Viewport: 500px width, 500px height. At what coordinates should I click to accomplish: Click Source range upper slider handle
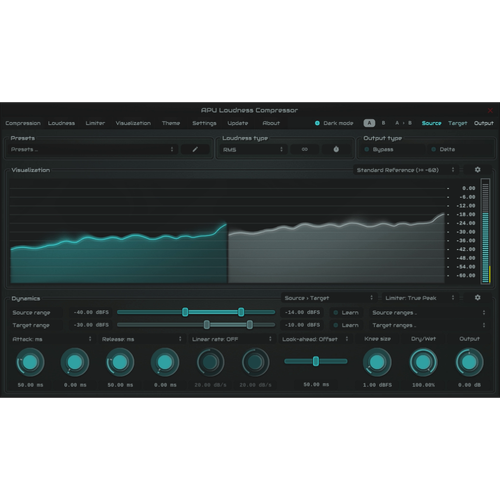(x=241, y=312)
